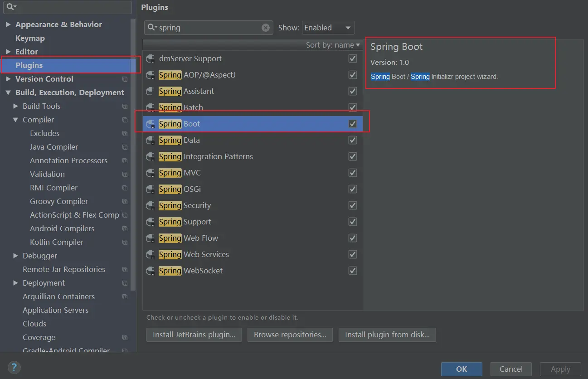
Task: Open the Excludes compiler settings
Action: tap(44, 133)
